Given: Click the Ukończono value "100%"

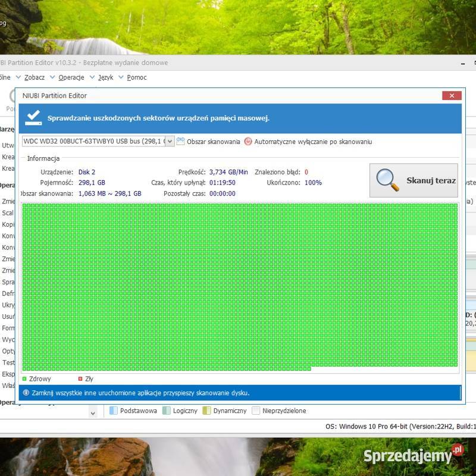Looking at the screenshot, I should (x=314, y=183).
